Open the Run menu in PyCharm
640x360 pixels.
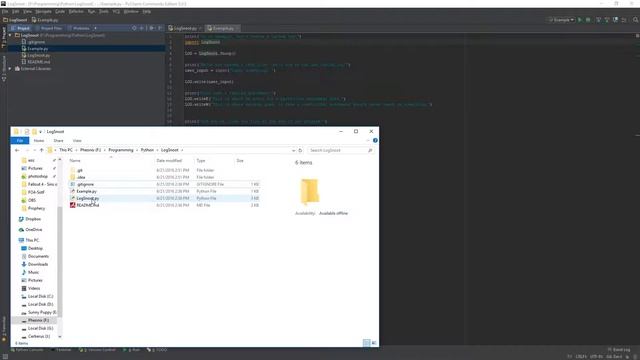click(x=91, y=11)
